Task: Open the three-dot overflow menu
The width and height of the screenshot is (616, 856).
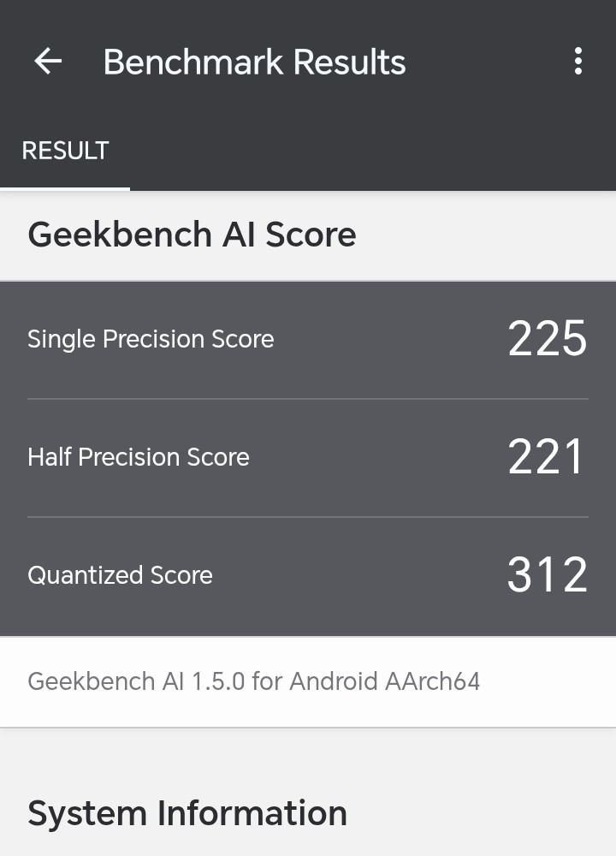Action: click(x=578, y=62)
